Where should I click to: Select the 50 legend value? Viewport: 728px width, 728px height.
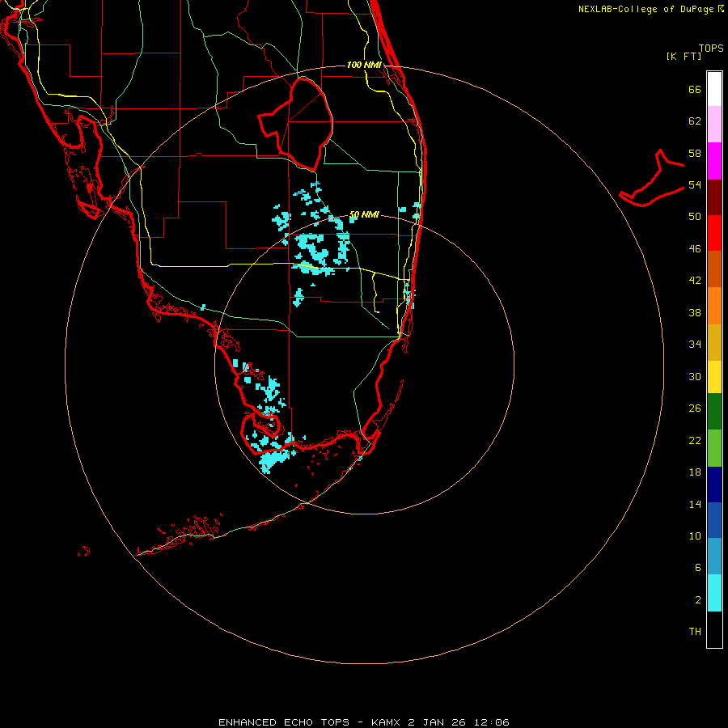(695, 216)
